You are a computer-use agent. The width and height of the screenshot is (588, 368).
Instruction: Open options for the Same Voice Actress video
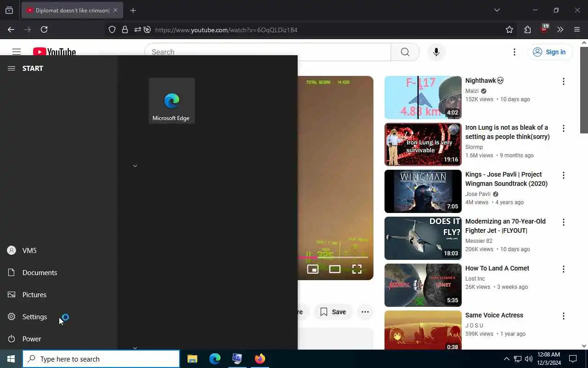[x=564, y=316]
